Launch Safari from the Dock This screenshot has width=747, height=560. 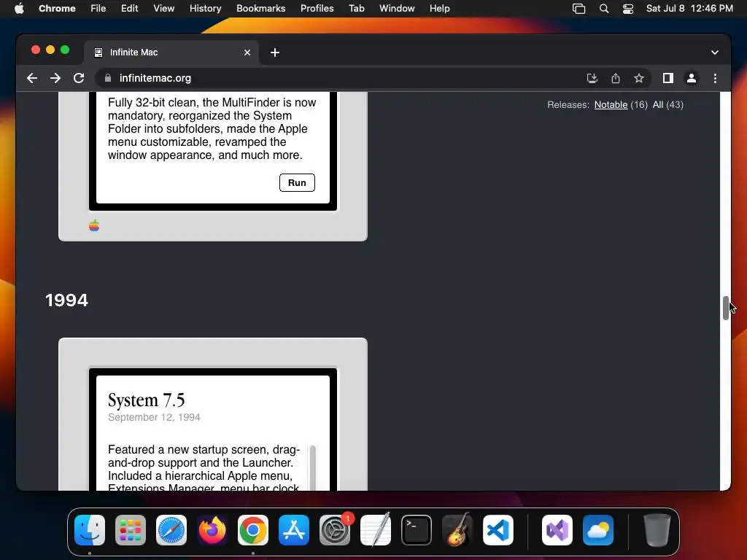(x=171, y=530)
